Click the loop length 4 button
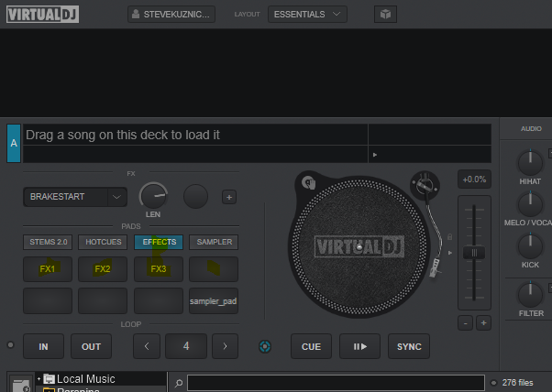The image size is (552, 392). (186, 346)
